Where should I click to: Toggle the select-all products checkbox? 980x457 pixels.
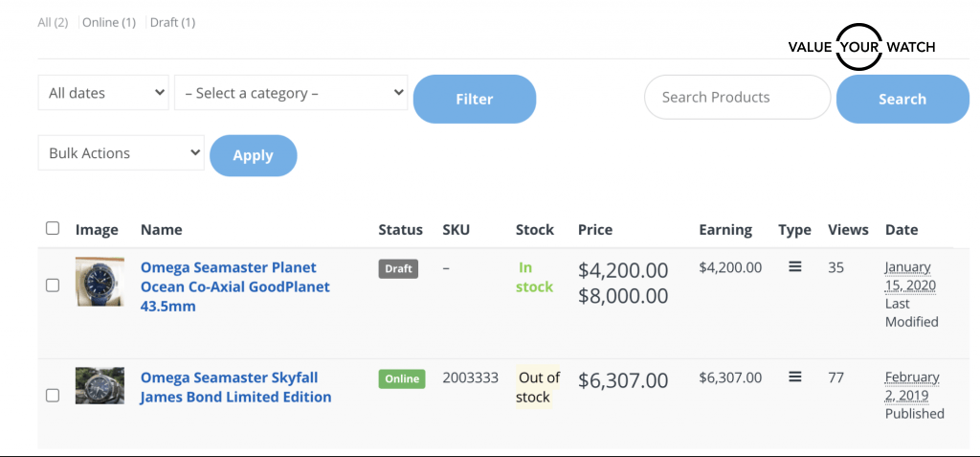pos(53,228)
